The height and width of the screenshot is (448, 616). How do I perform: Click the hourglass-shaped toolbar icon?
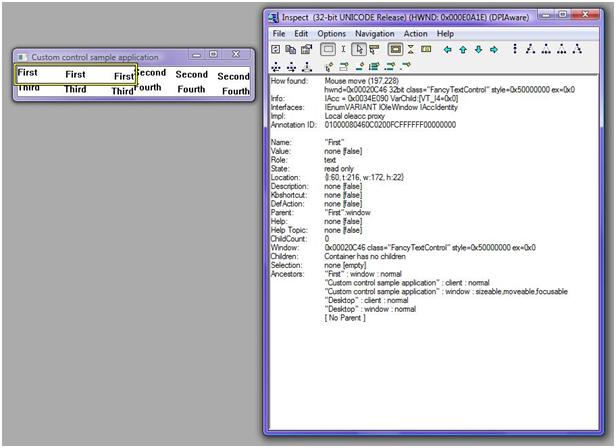click(411, 49)
